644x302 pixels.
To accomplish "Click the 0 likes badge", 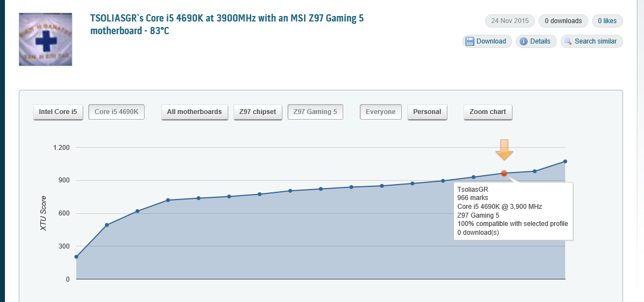I will click(607, 21).
